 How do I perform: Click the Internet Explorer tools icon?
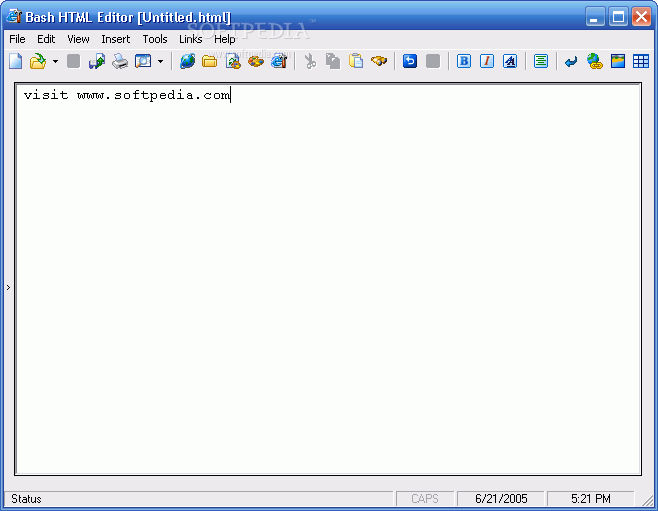[279, 61]
